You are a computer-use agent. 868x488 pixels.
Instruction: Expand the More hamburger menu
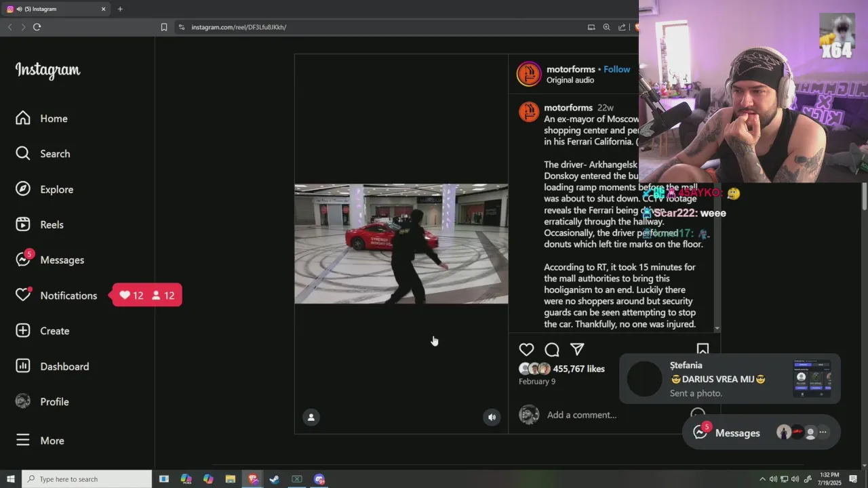pyautogui.click(x=23, y=441)
